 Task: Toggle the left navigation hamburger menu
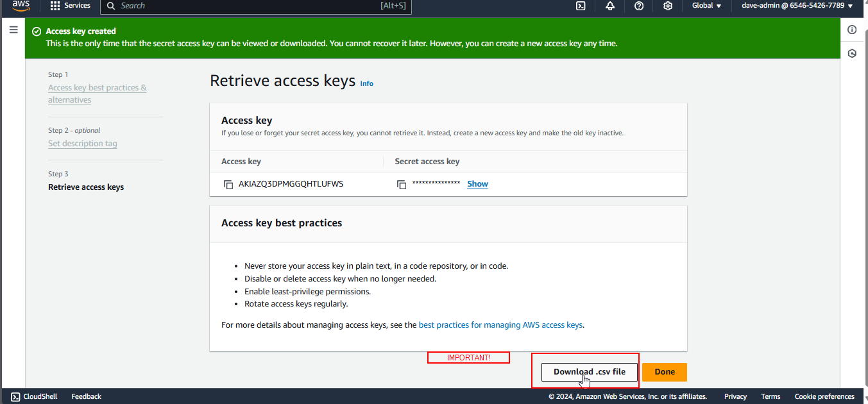click(13, 30)
